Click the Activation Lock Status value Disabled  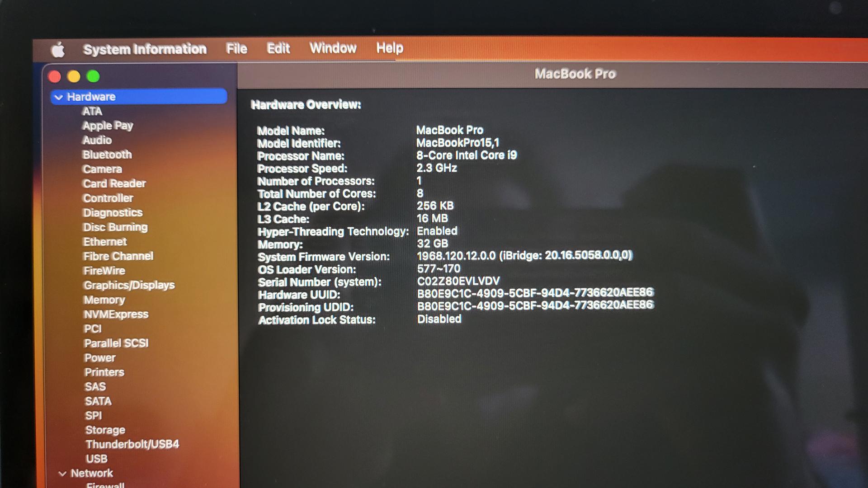coord(439,319)
